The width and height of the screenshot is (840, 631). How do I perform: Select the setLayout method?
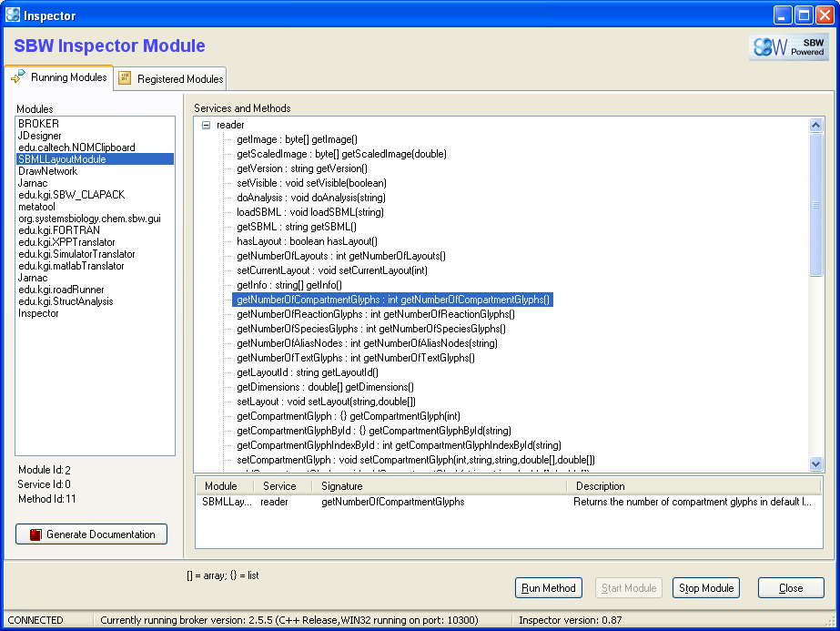click(326, 402)
